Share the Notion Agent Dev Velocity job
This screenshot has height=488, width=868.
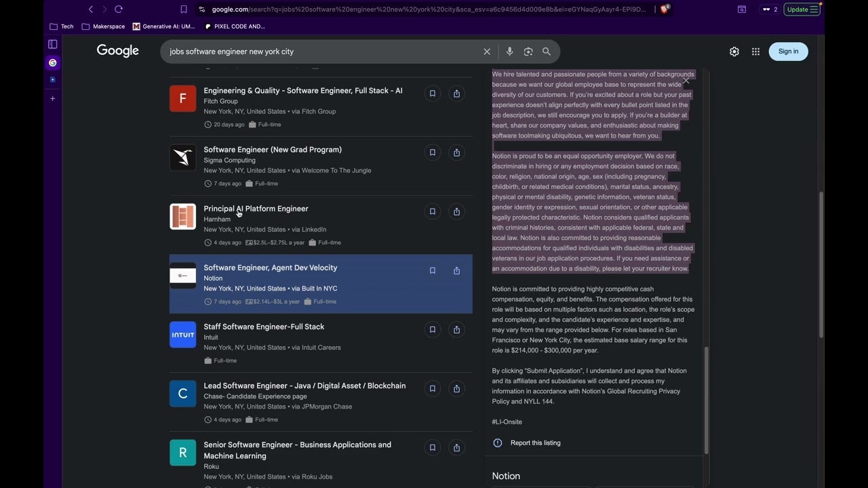pos(456,270)
